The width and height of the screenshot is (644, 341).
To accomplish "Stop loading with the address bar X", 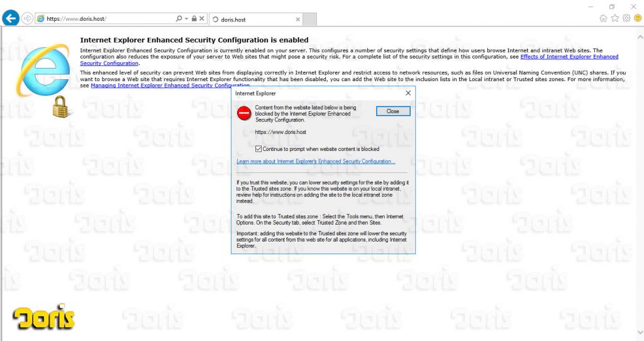I will click(x=202, y=18).
